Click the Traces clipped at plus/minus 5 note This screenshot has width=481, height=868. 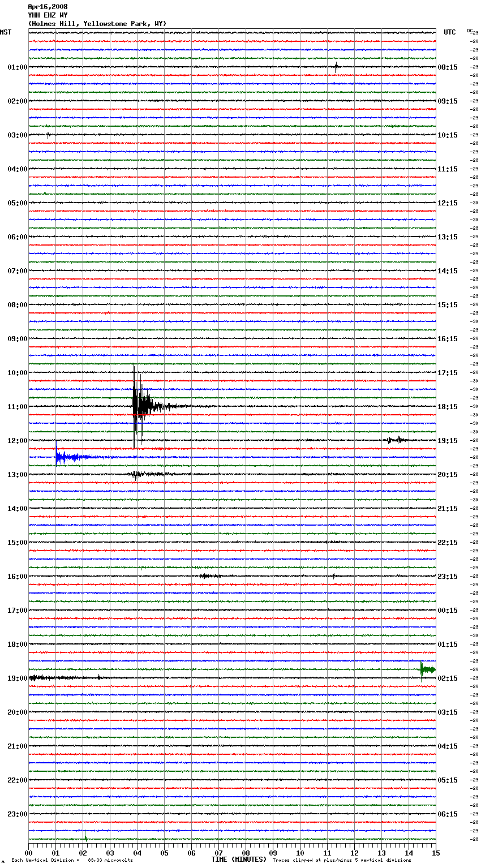[342, 860]
